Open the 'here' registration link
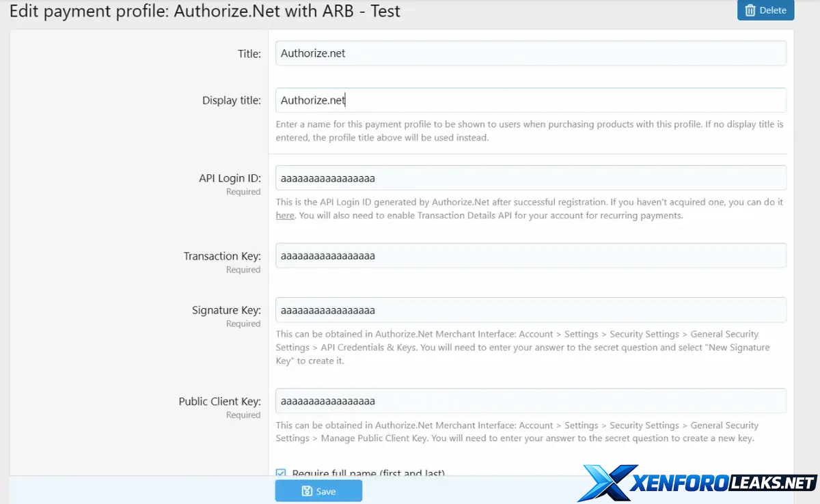Screen dimensions: 820x504 pyautogui.click(x=285, y=215)
